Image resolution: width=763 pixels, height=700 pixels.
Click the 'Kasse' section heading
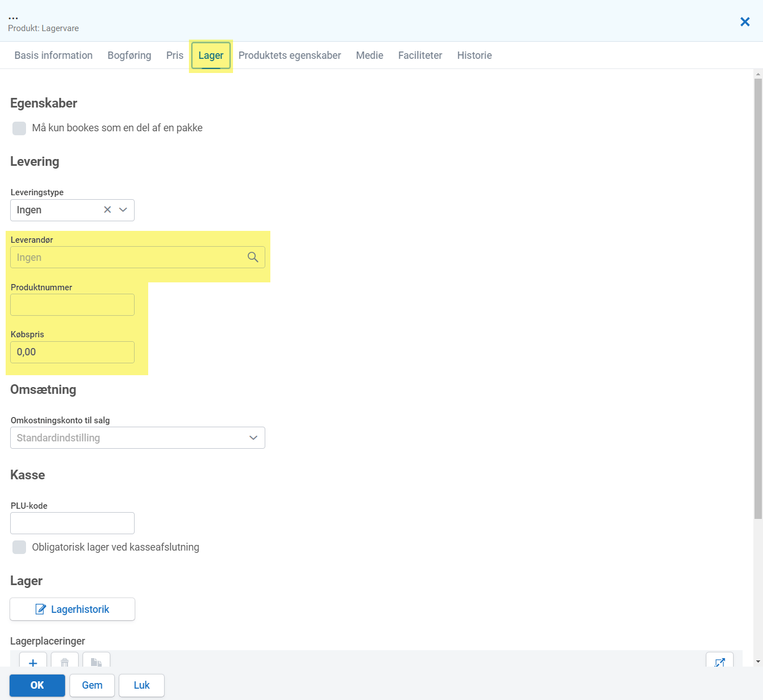point(28,475)
